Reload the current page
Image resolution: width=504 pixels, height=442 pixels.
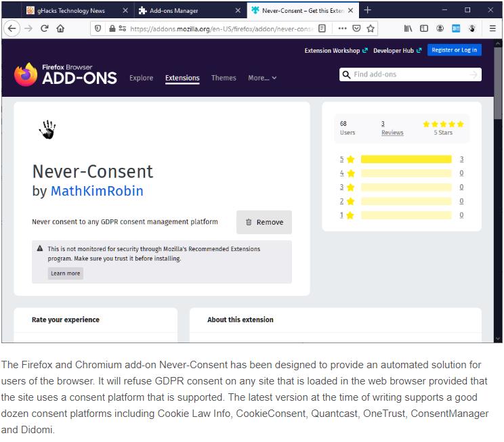[x=44, y=28]
